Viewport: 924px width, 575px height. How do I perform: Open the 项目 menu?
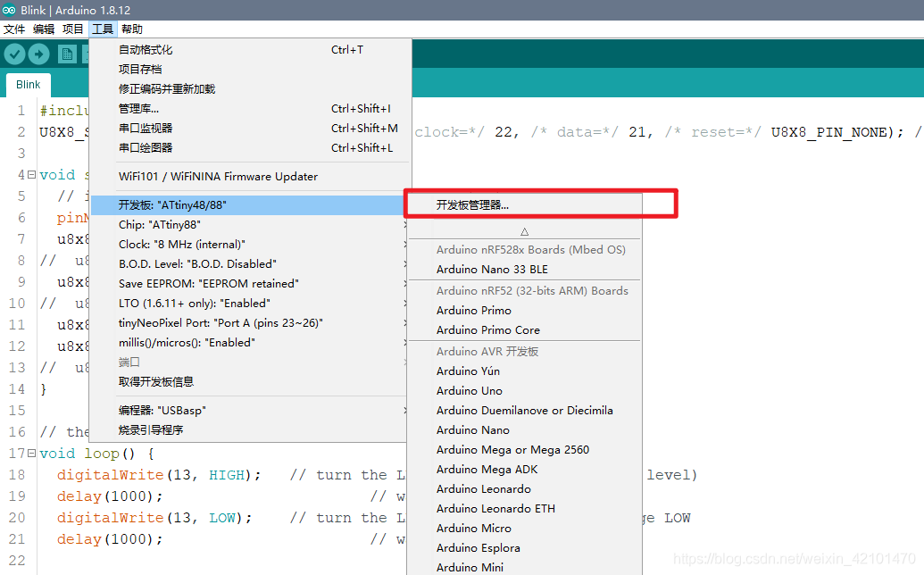(73, 29)
